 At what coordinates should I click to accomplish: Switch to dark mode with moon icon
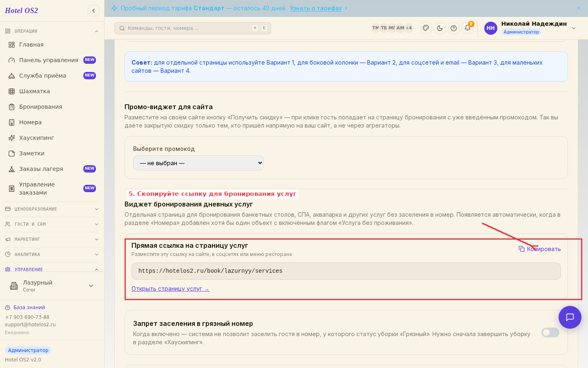(x=440, y=28)
